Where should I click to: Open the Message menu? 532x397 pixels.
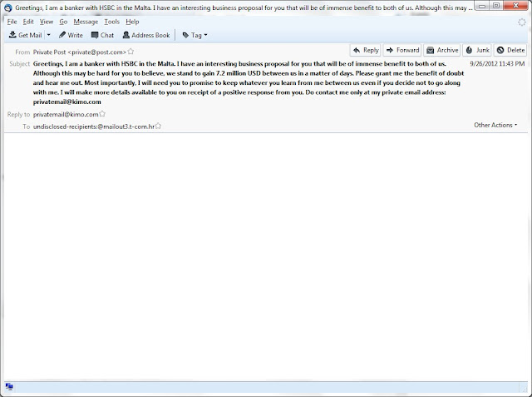click(x=86, y=22)
